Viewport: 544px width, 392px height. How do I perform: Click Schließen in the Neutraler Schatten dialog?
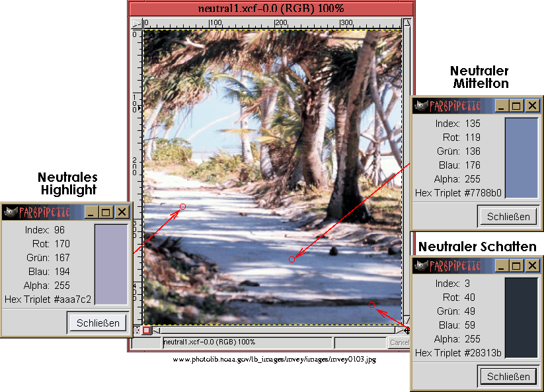[x=508, y=376]
